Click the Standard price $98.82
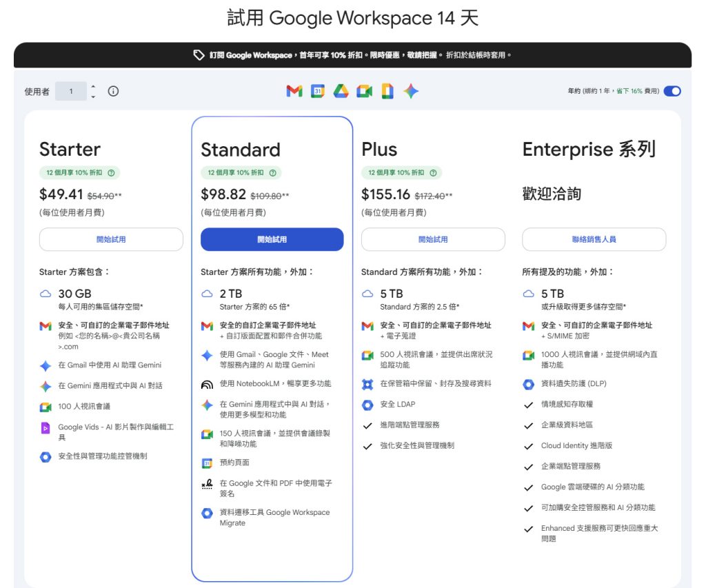The image size is (706, 588). click(223, 194)
